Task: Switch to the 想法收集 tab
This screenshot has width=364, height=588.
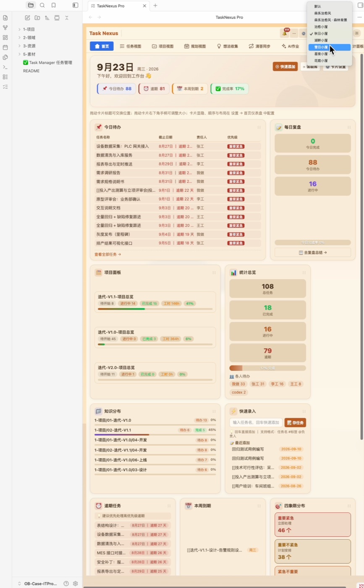Action: (x=227, y=46)
